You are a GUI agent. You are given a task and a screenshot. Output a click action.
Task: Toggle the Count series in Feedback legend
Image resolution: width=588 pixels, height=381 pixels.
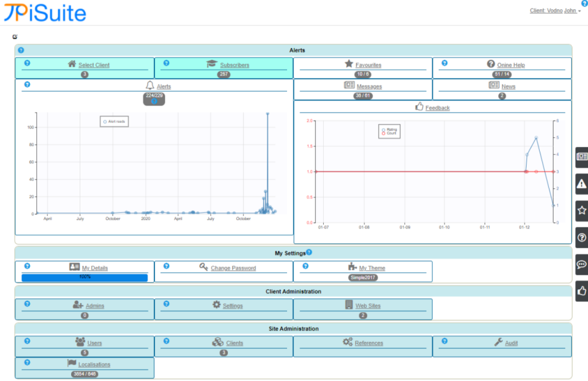tap(389, 133)
